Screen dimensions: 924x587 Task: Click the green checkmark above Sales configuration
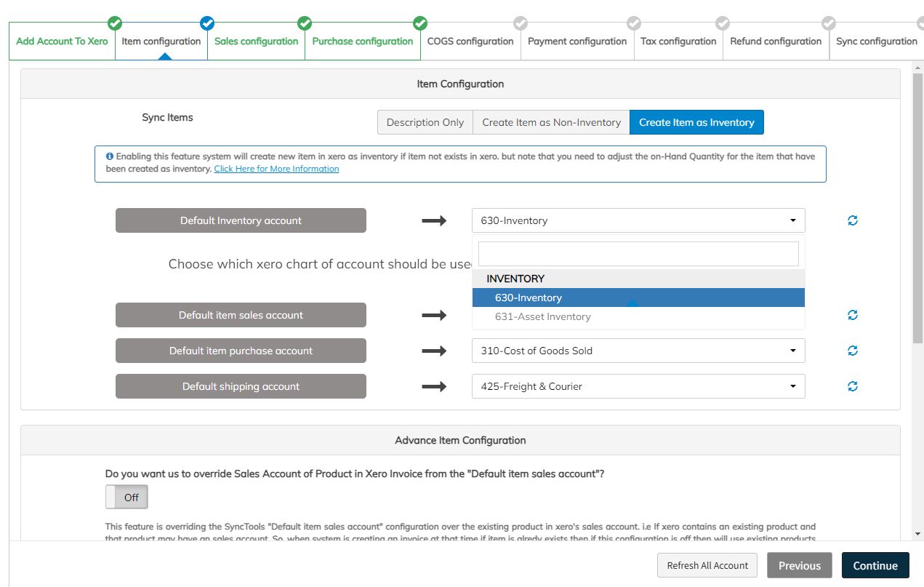[x=305, y=23]
